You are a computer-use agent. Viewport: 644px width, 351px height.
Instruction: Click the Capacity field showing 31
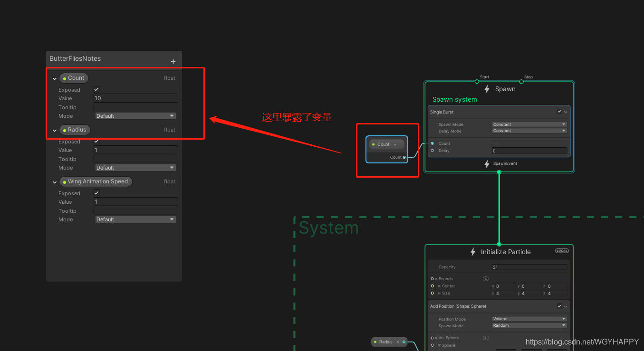(529, 267)
